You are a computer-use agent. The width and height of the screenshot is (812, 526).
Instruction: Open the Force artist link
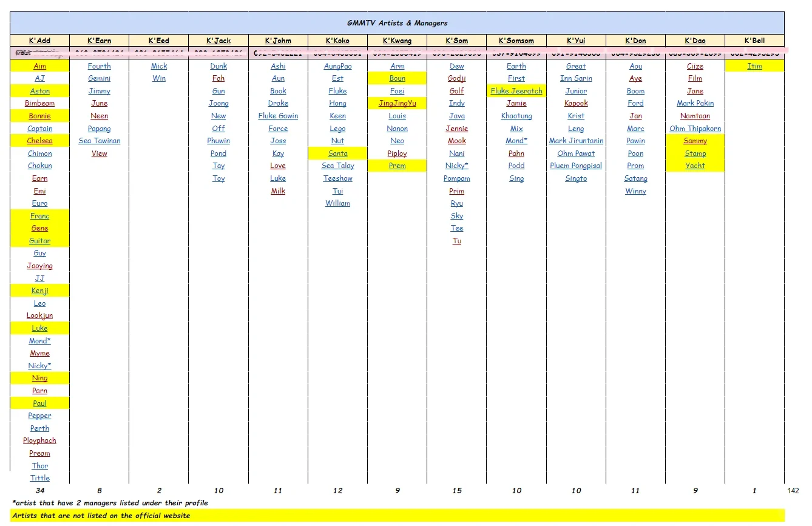pos(278,129)
